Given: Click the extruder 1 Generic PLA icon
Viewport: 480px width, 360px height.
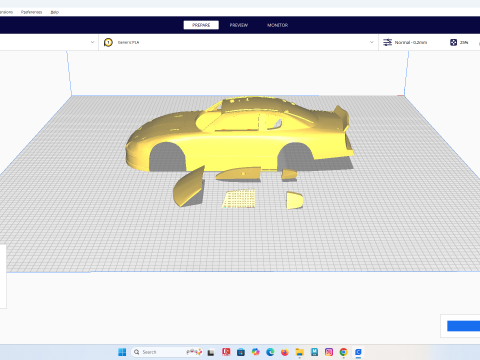Looking at the screenshot, I should click(108, 42).
